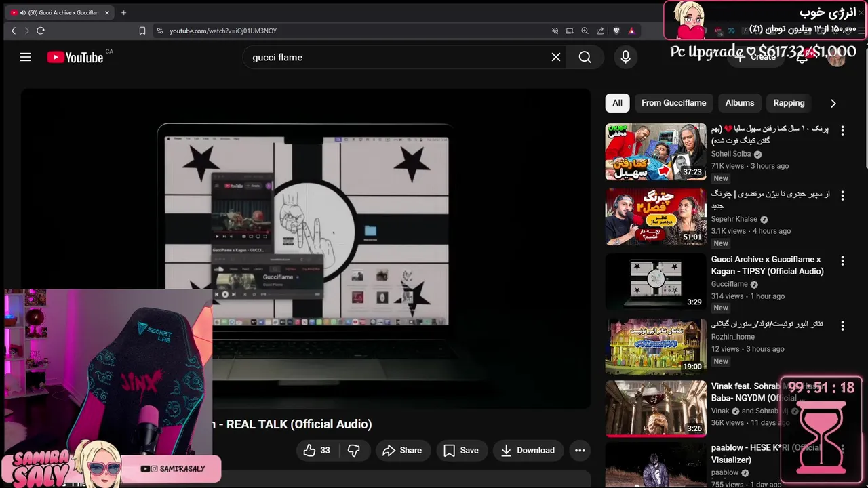Select the Rapping filter chip
The width and height of the screenshot is (868, 488).
pyautogui.click(x=789, y=103)
